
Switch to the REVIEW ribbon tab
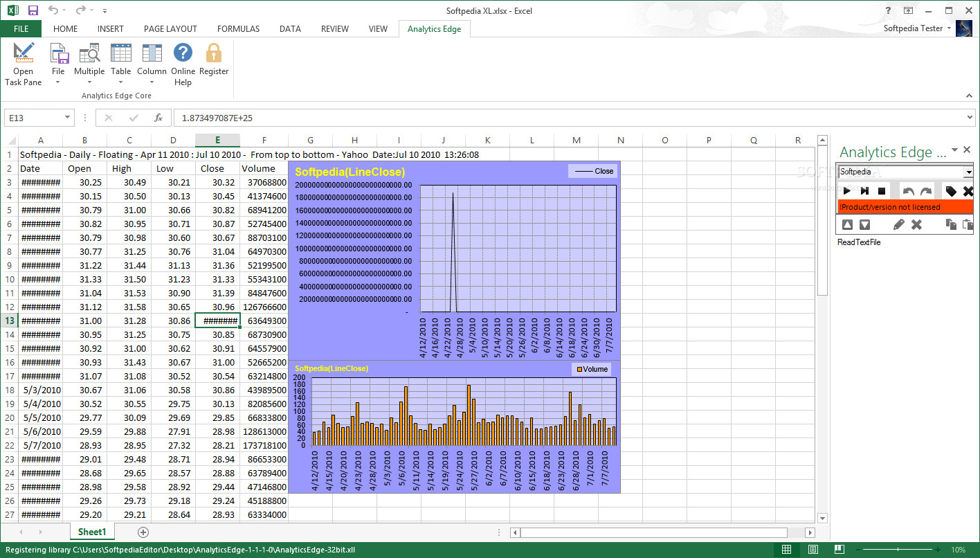pos(335,29)
